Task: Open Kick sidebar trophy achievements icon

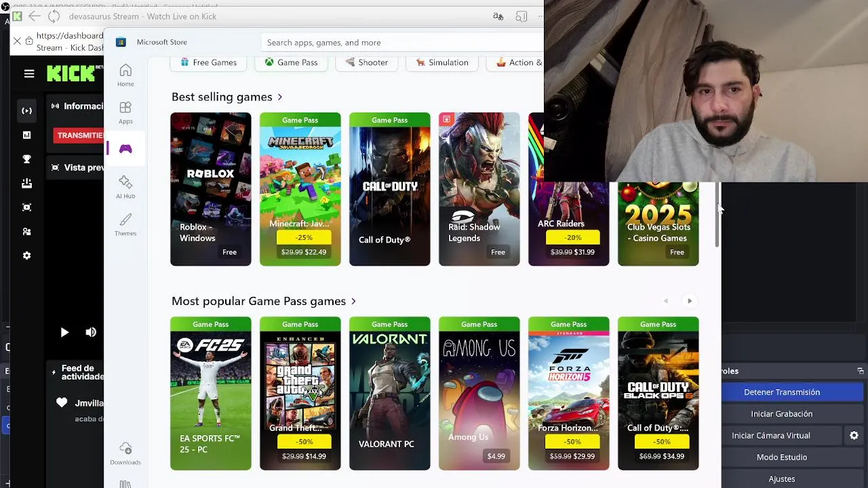Action: tap(26, 159)
